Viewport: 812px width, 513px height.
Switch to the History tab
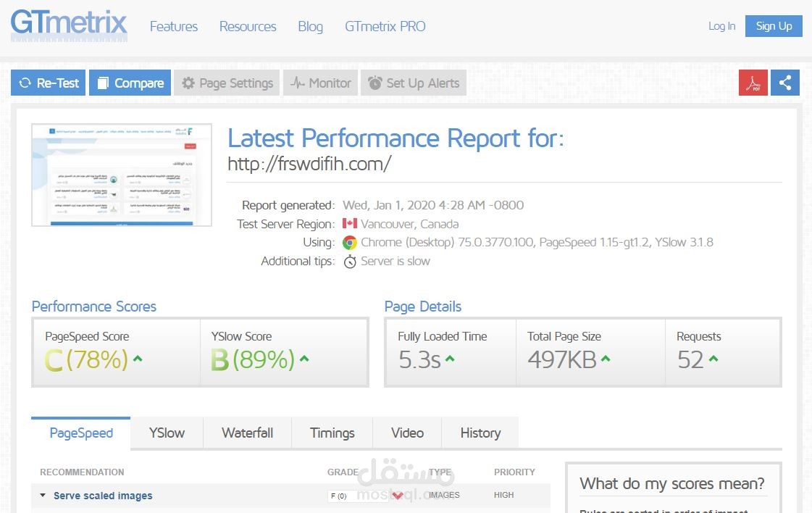click(480, 433)
